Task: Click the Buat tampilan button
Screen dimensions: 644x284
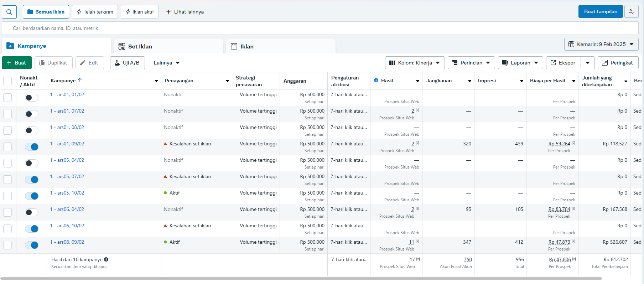Action: click(600, 11)
